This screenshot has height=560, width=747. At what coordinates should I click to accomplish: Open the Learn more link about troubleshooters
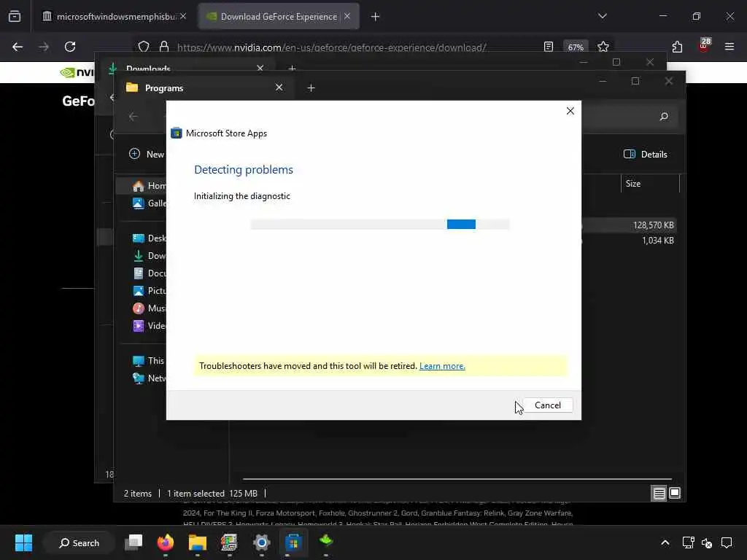442,366
